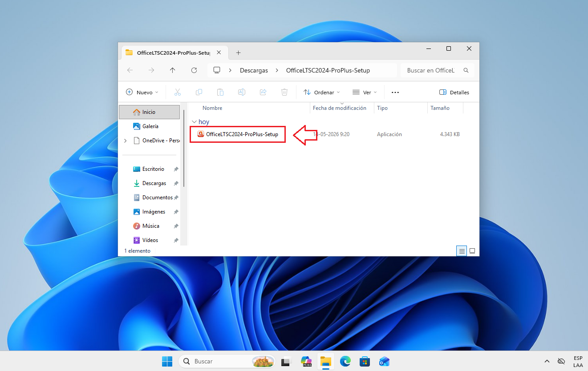Click the Delete trash icon
The image size is (588, 371).
click(x=284, y=92)
